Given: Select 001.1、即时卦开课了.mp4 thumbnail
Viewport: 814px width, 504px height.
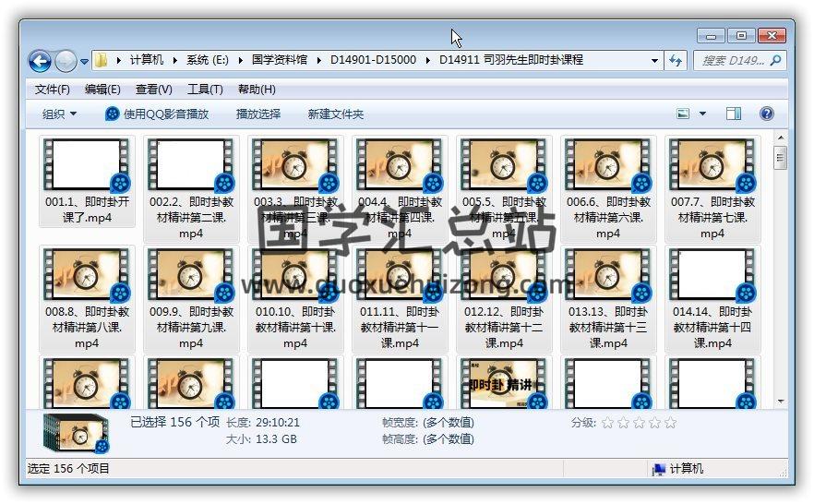Looking at the screenshot, I should click(x=87, y=164).
